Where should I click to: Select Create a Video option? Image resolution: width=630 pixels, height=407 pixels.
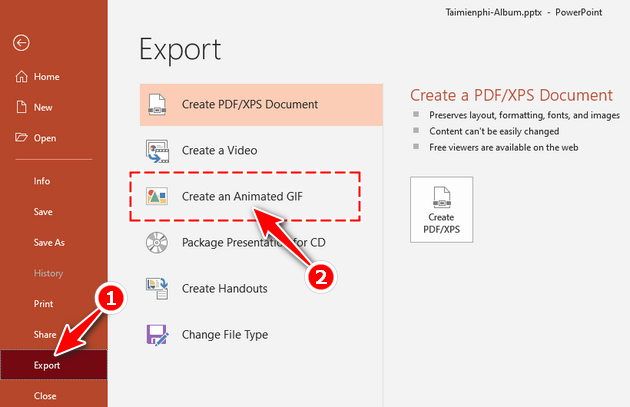(x=261, y=151)
